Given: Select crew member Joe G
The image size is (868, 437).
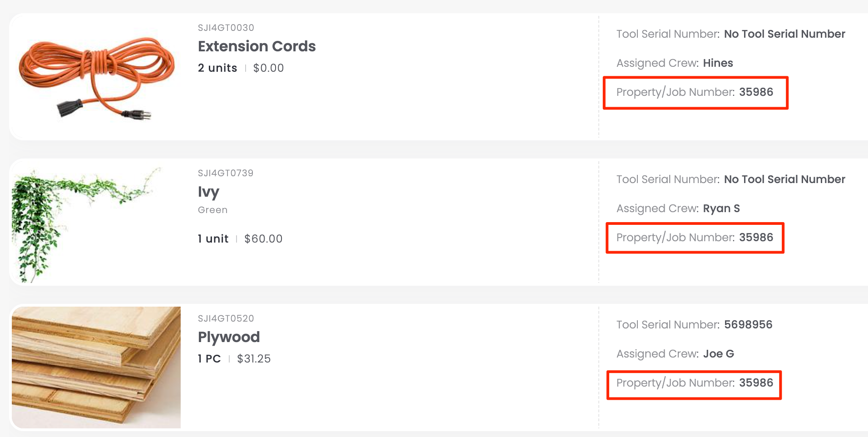Looking at the screenshot, I should click(x=718, y=354).
